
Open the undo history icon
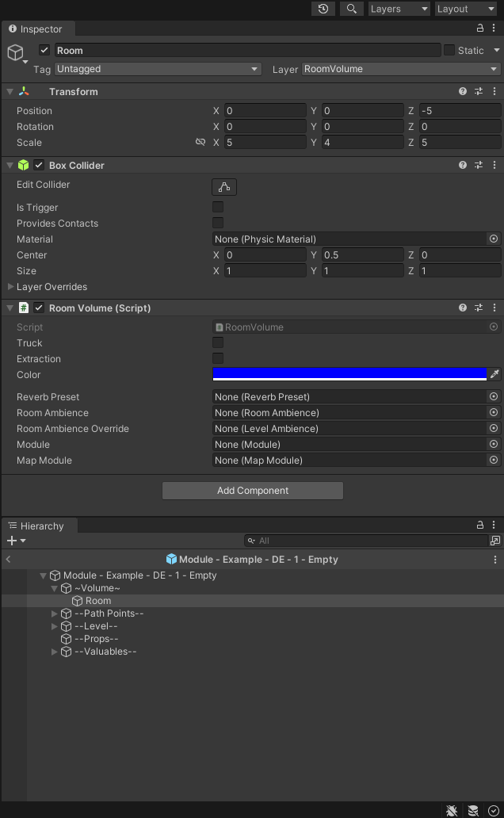tap(323, 9)
